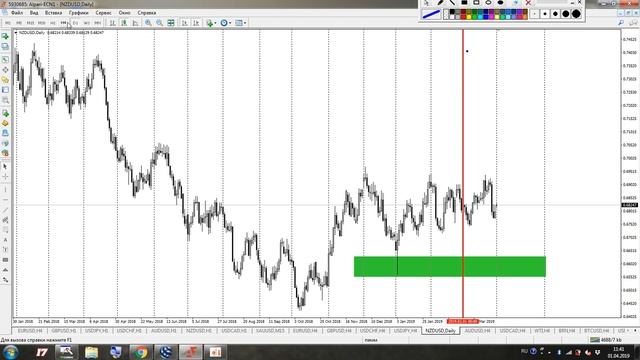
Task: Open the Графики menu
Action: (x=78, y=13)
